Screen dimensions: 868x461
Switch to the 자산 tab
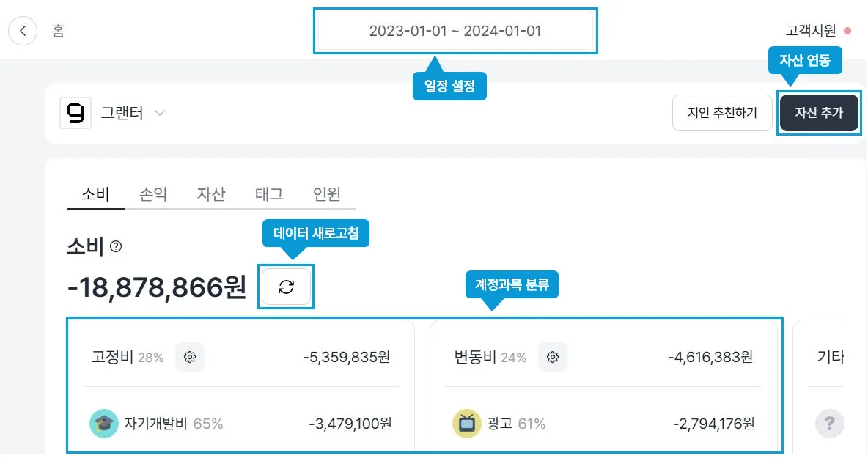click(x=211, y=194)
